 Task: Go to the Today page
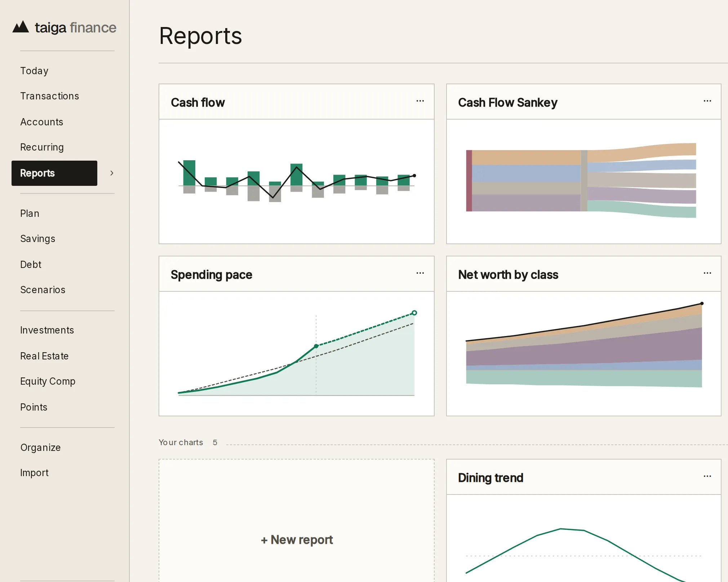[34, 71]
